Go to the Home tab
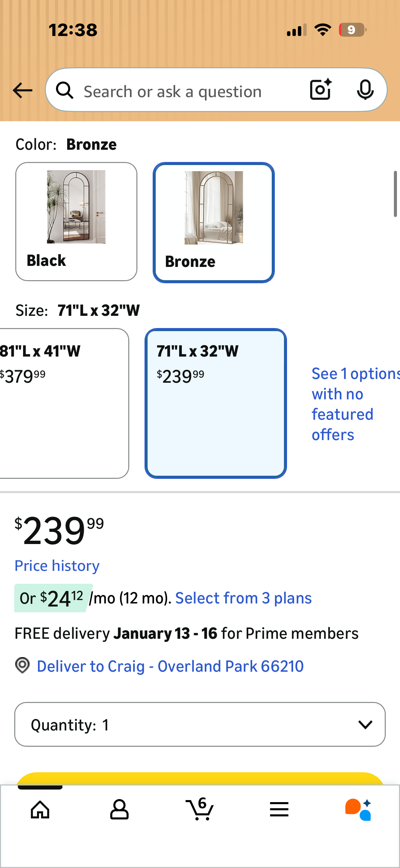This screenshot has height=868, width=400. pos(40,810)
